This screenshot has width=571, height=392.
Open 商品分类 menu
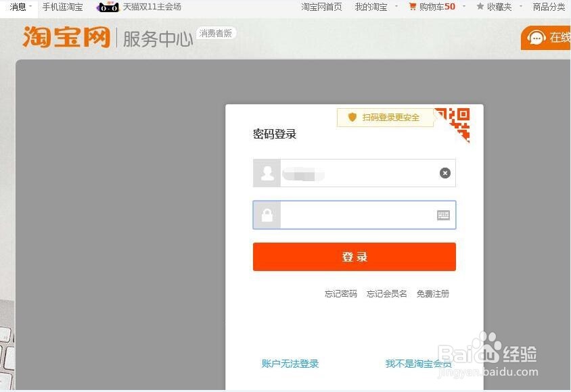click(549, 7)
